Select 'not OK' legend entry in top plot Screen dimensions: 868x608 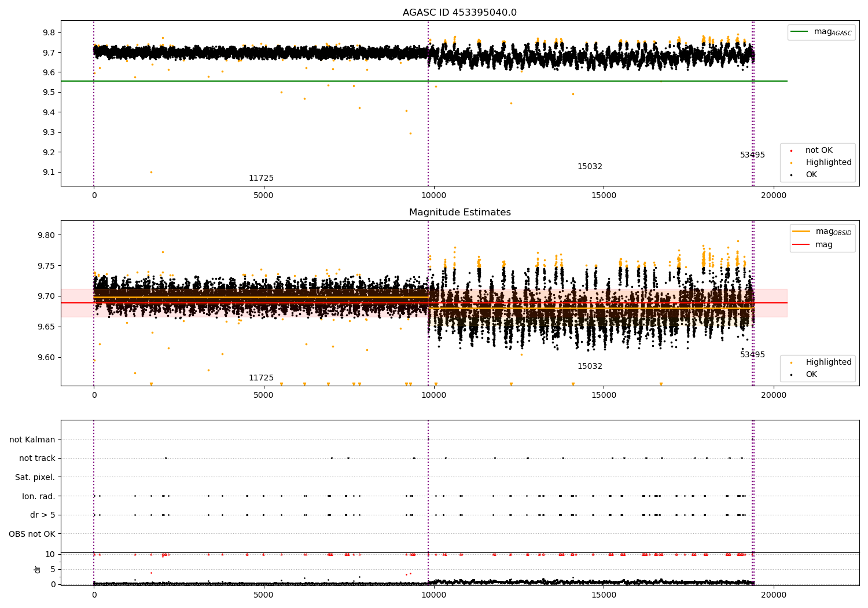click(819, 151)
